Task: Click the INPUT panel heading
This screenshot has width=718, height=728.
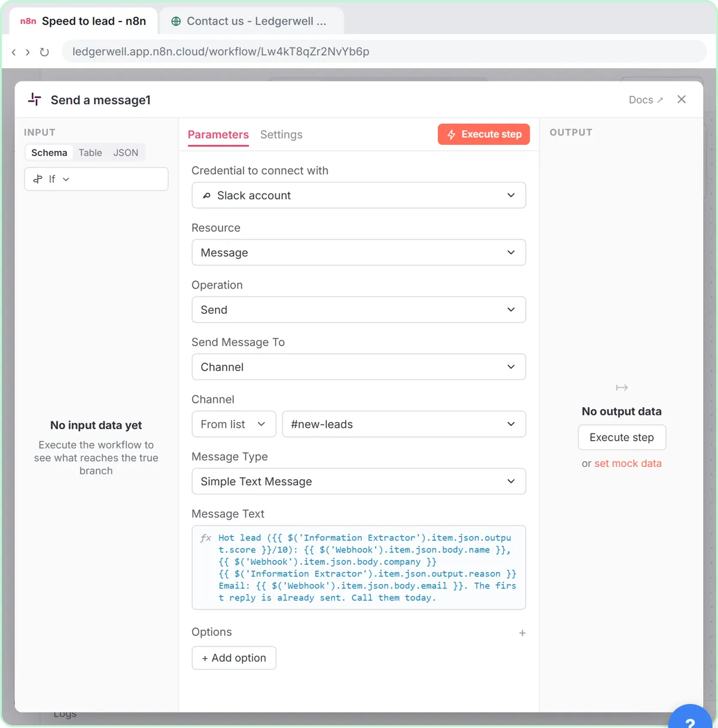Action: [x=39, y=132]
